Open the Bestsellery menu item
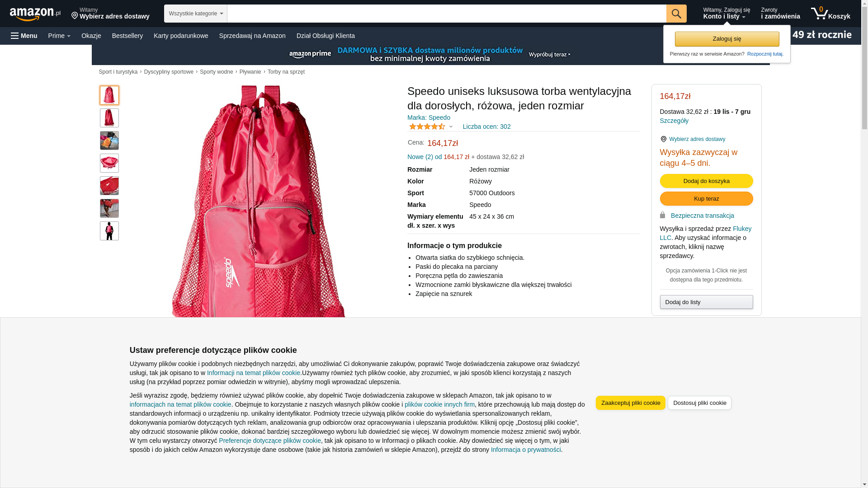Viewport: 868px width, 488px height. (x=127, y=36)
